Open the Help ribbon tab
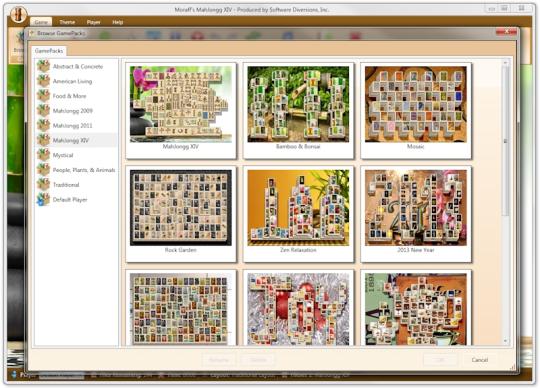This screenshot has width=540, height=389. [x=117, y=22]
